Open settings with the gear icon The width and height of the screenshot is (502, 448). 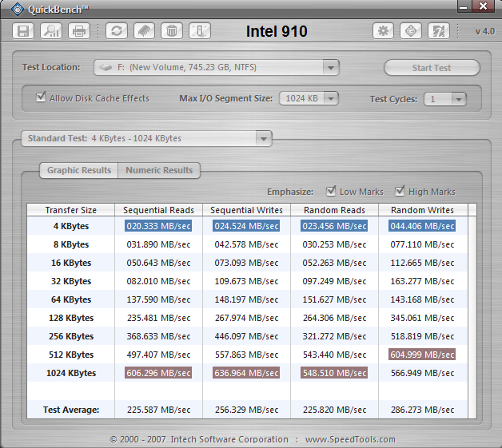(384, 31)
